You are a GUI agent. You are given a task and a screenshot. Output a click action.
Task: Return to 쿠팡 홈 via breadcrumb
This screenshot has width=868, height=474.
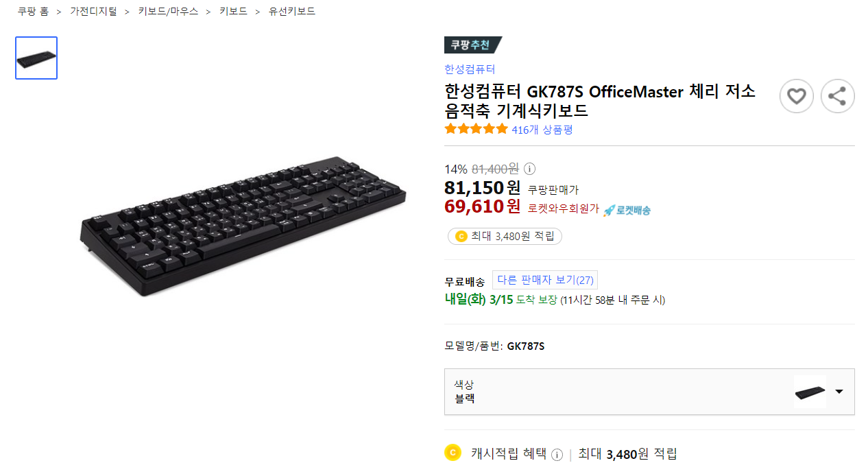click(32, 11)
